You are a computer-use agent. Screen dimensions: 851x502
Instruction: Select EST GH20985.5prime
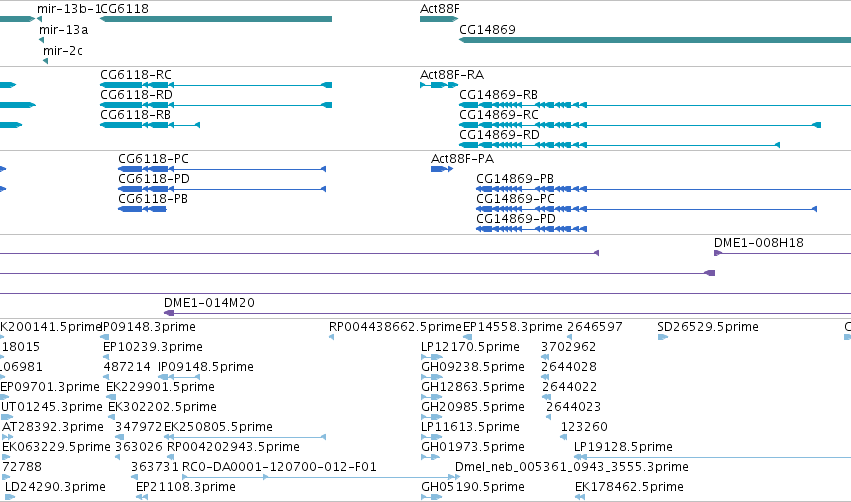(x=473, y=407)
